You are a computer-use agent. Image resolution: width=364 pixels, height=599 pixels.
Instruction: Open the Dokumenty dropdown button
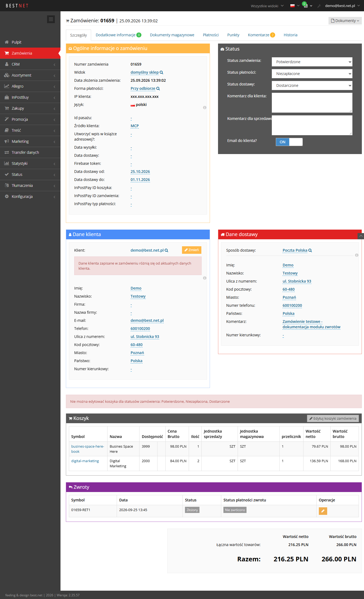tap(345, 21)
